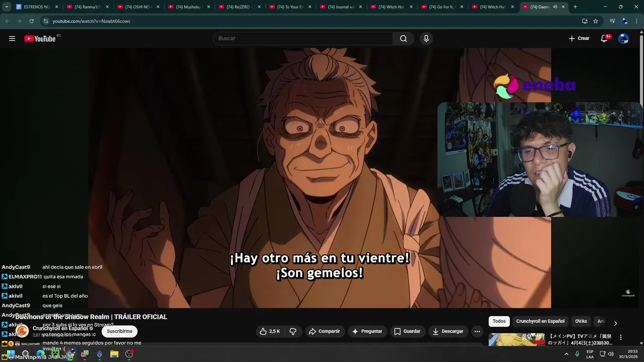Go forward in browser history
This screenshot has width=644, height=362.
[19, 21]
